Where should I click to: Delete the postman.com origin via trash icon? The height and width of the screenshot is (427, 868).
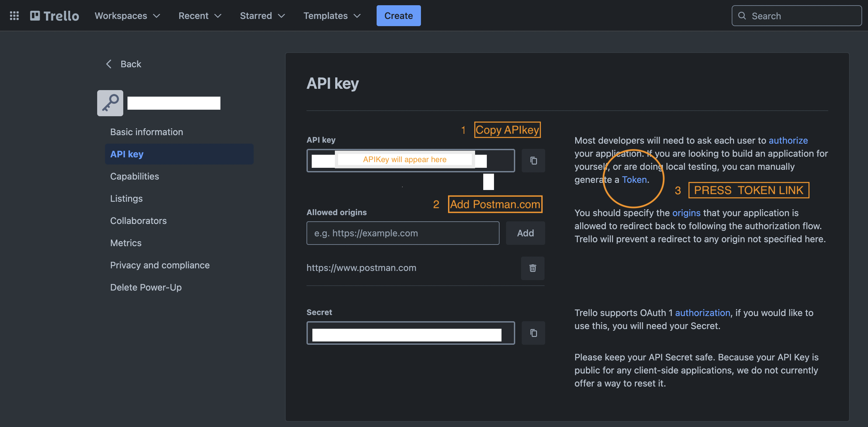click(x=532, y=268)
